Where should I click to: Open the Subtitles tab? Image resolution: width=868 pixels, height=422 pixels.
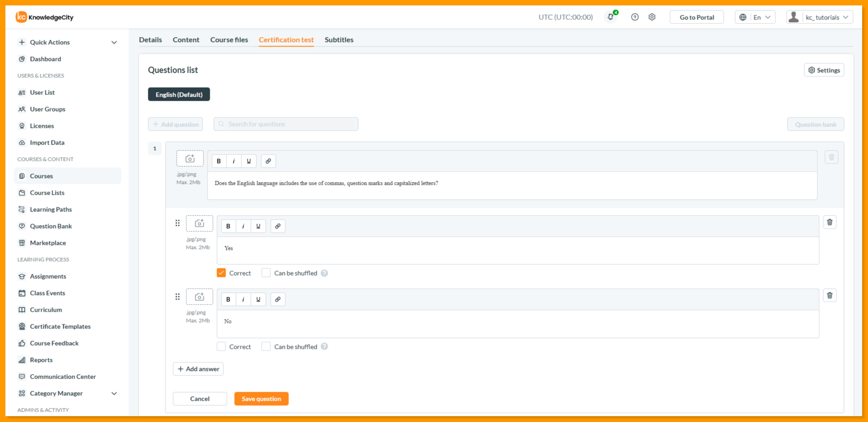point(339,40)
